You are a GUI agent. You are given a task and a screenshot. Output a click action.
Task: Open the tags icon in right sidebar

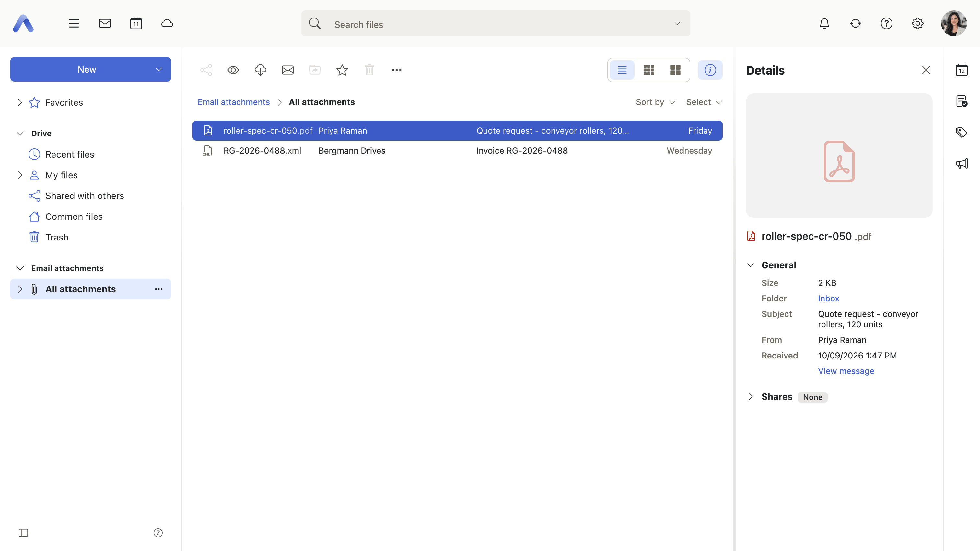click(961, 133)
